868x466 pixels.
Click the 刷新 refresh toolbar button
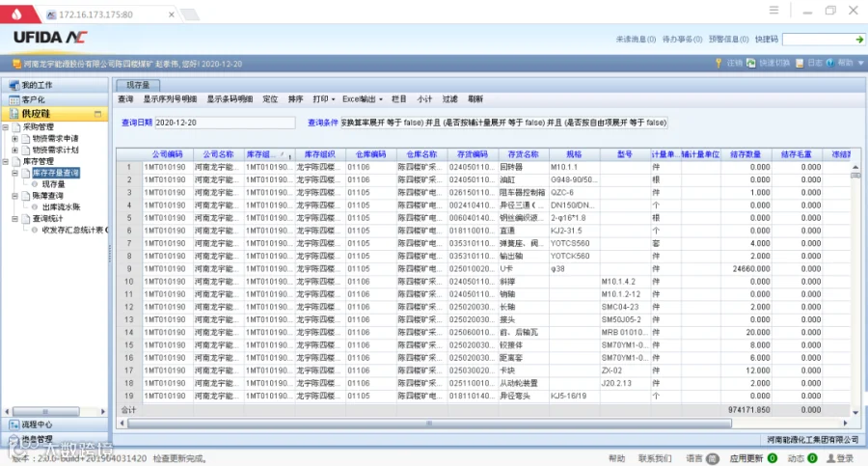pyautogui.click(x=475, y=99)
